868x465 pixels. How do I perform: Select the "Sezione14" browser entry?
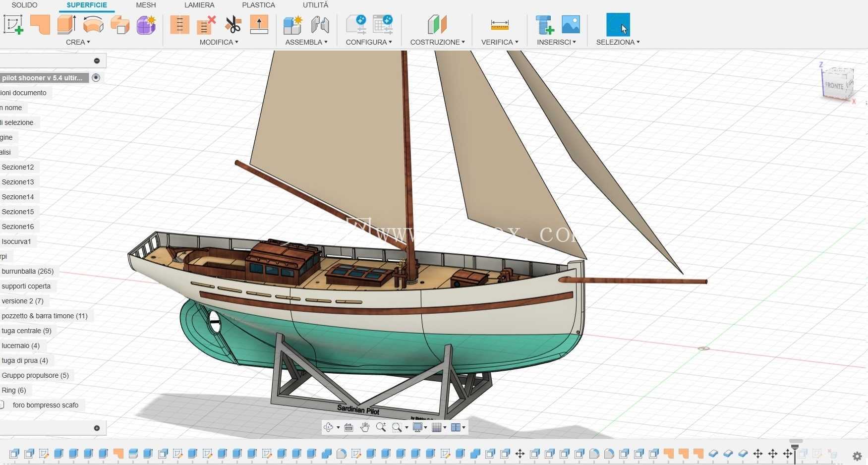(x=18, y=197)
